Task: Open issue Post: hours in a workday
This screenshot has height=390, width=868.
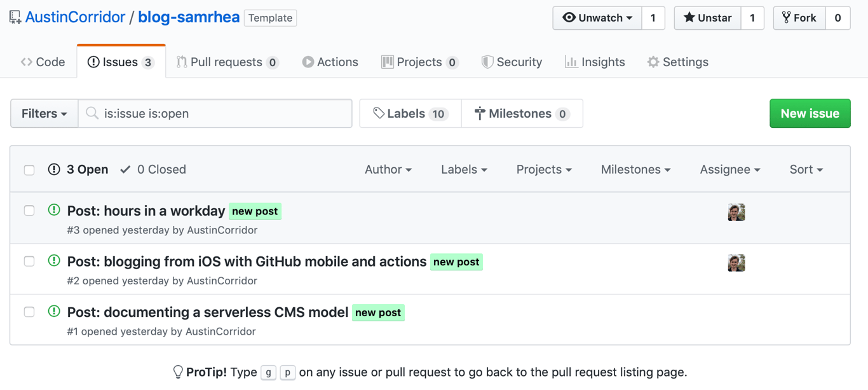Action: [146, 211]
